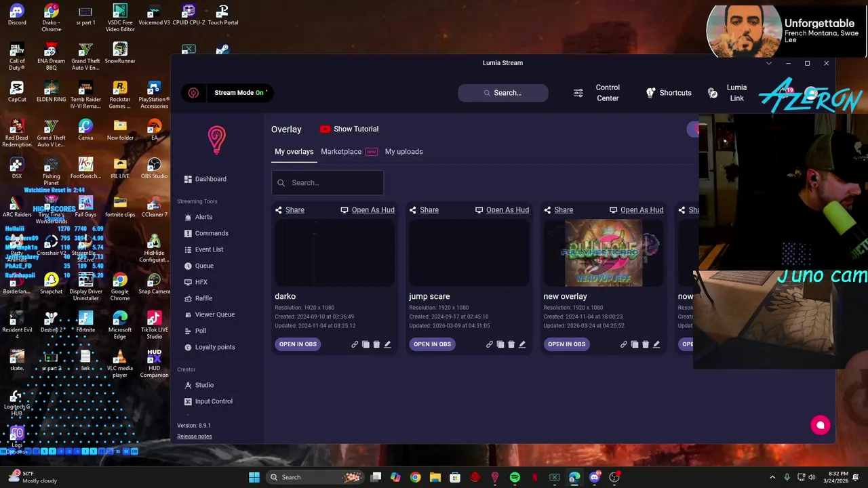Viewport: 868px width, 488px height.
Task: Focus the overlay search field
Action: (x=328, y=183)
